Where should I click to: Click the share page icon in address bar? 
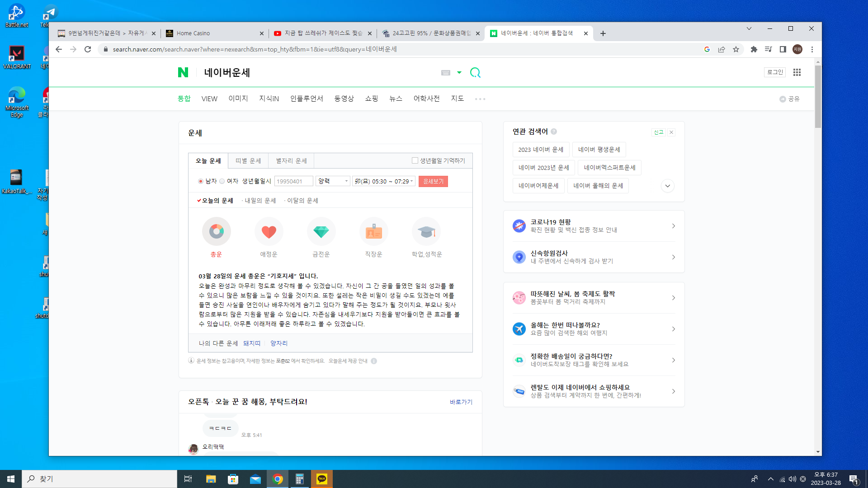(x=722, y=49)
